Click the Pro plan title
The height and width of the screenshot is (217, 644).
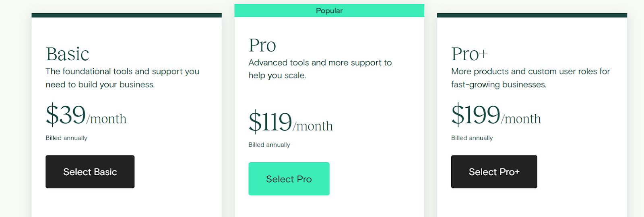(262, 45)
